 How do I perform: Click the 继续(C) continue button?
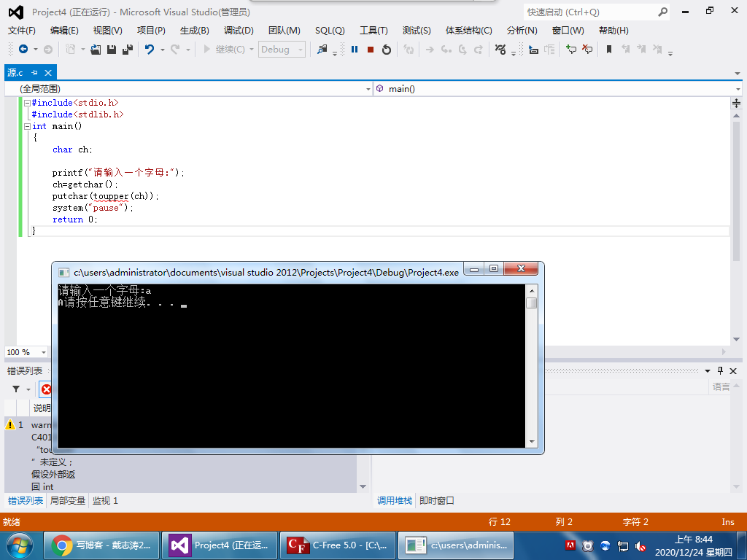click(224, 49)
